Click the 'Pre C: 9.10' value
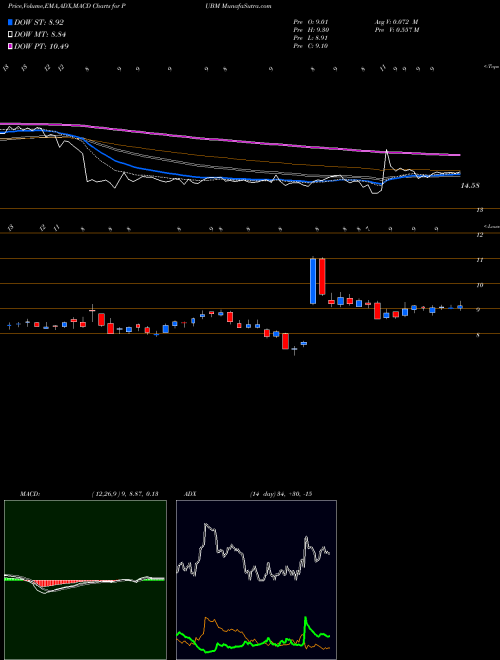The width and height of the screenshot is (500, 660). coord(311,46)
